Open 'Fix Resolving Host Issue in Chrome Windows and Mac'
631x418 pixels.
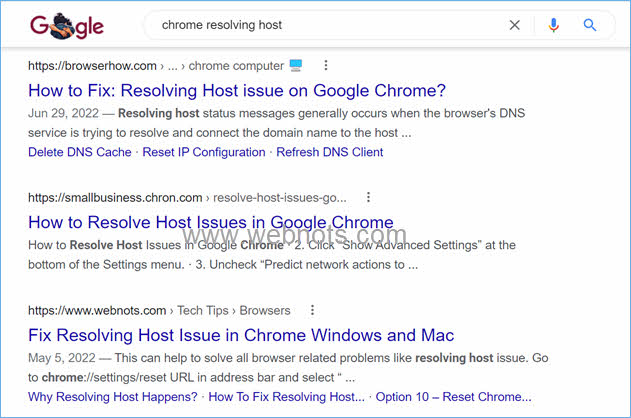(241, 336)
